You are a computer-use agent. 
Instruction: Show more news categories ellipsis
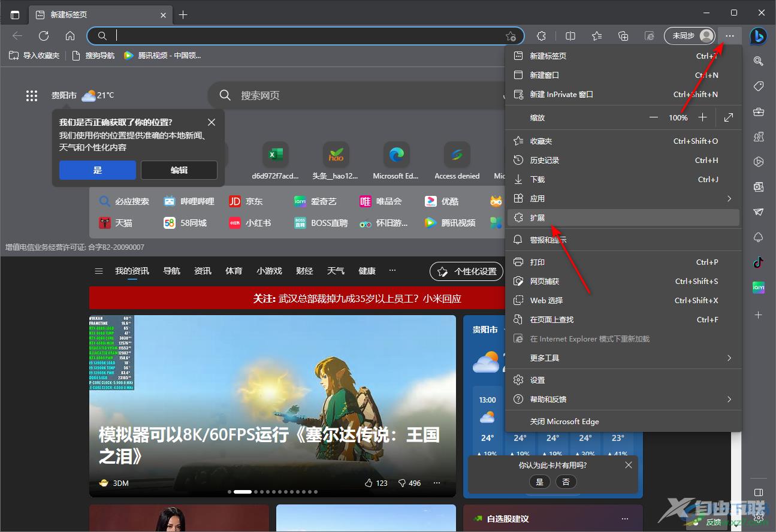[x=392, y=271]
